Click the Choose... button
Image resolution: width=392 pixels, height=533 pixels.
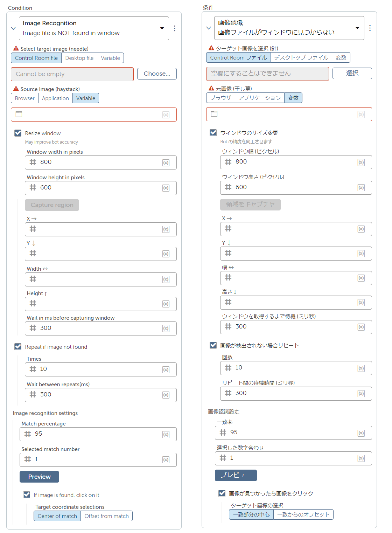(157, 74)
